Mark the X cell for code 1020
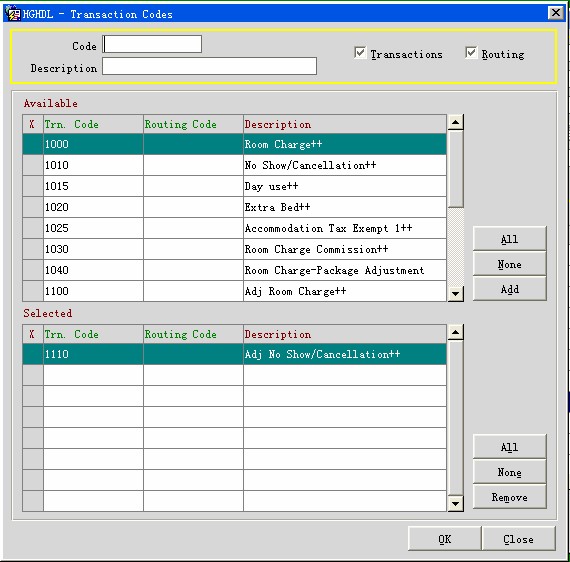The height and width of the screenshot is (562, 570). [x=33, y=207]
